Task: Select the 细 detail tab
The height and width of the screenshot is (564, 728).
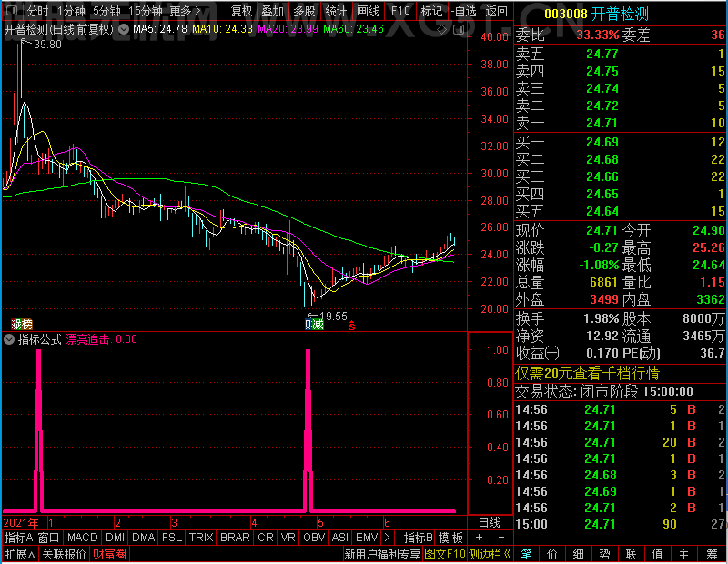Action: pyautogui.click(x=579, y=554)
